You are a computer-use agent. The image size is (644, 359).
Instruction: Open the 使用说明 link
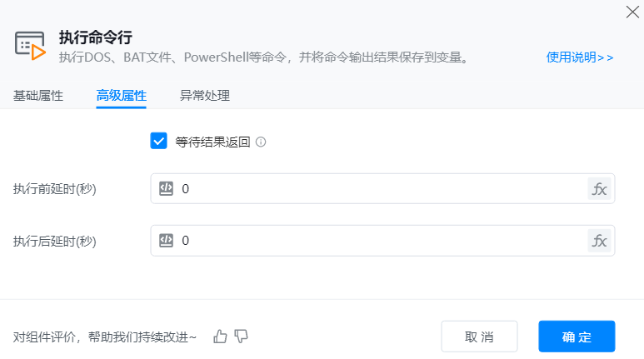point(580,57)
